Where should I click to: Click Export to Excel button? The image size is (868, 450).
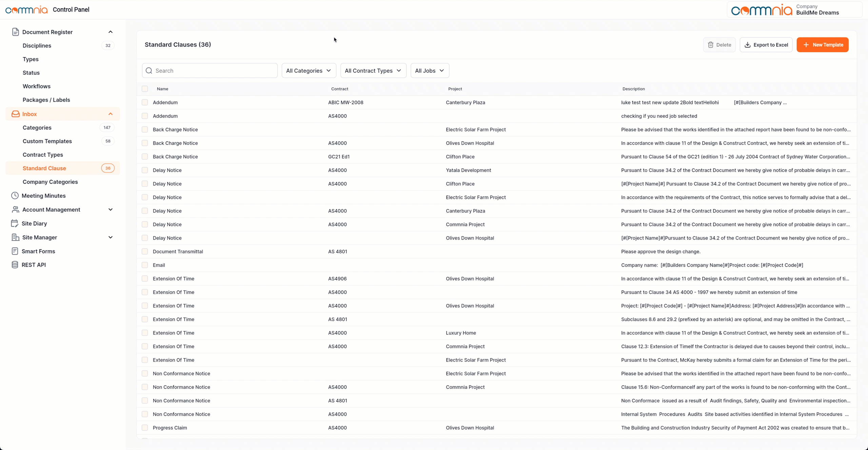point(766,45)
